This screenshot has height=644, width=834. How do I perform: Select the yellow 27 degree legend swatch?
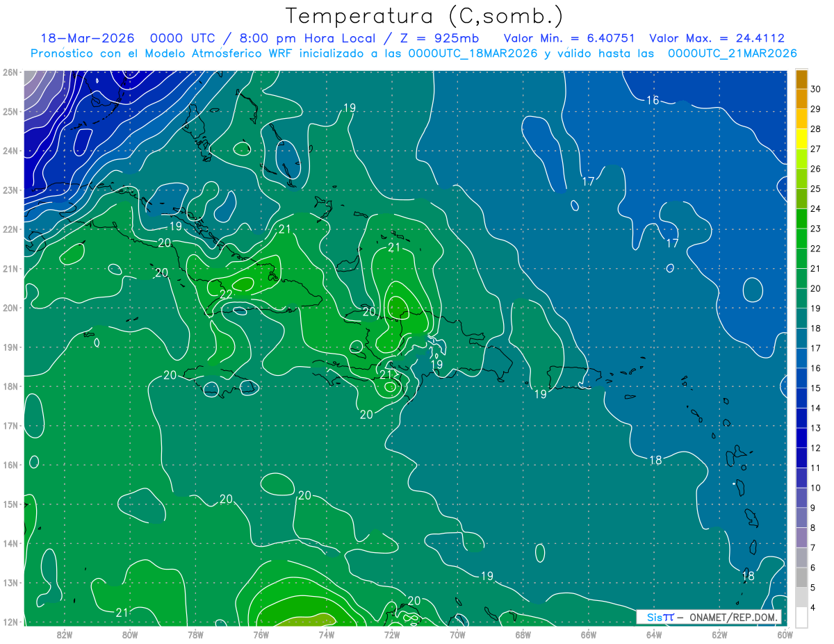(x=801, y=139)
